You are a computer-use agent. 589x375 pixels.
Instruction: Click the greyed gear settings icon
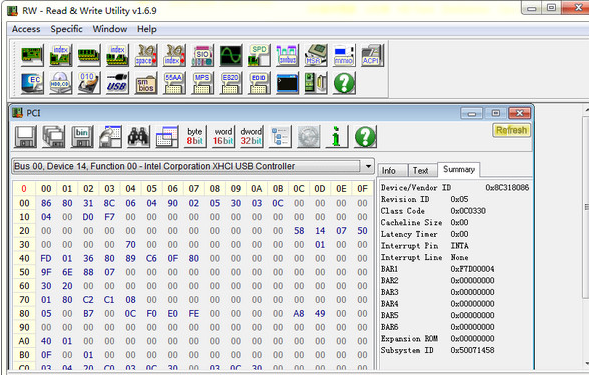(x=309, y=136)
